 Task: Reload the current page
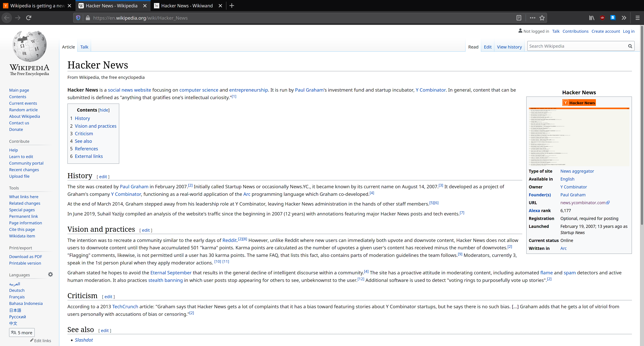pyautogui.click(x=29, y=18)
